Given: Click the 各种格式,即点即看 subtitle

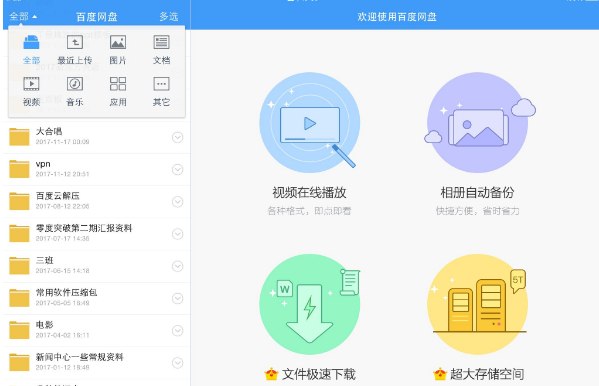Looking at the screenshot, I should coord(309,211).
